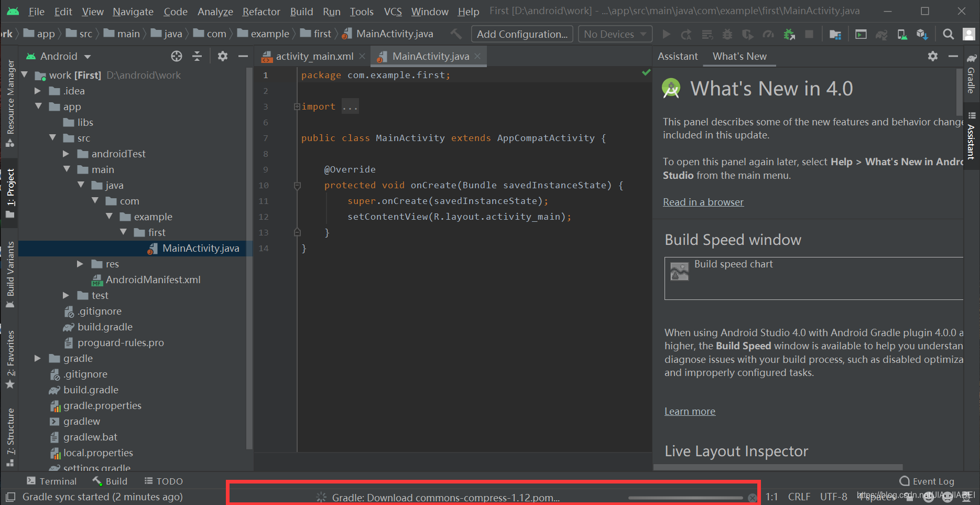Open the No Devices dropdown
The height and width of the screenshot is (505, 980).
615,34
